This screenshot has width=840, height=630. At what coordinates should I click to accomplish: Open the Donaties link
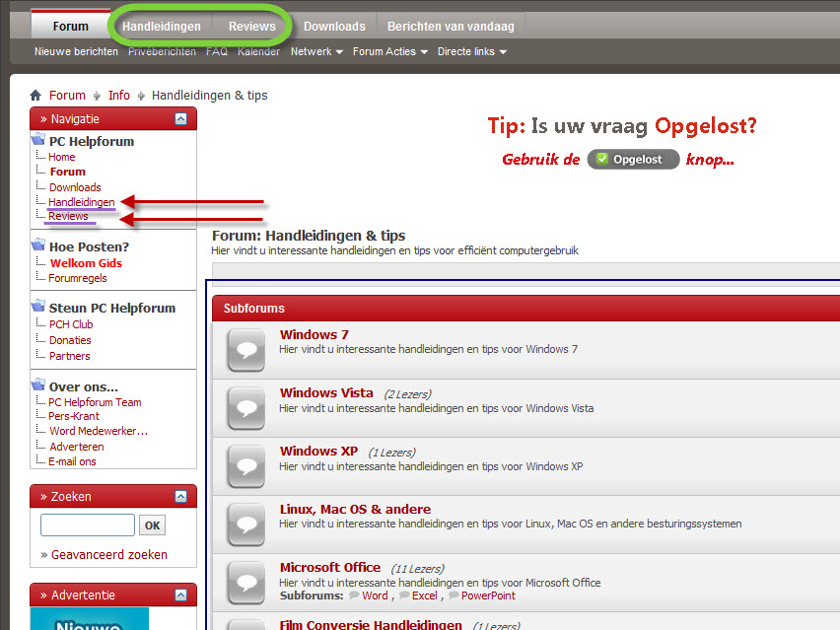(70, 340)
